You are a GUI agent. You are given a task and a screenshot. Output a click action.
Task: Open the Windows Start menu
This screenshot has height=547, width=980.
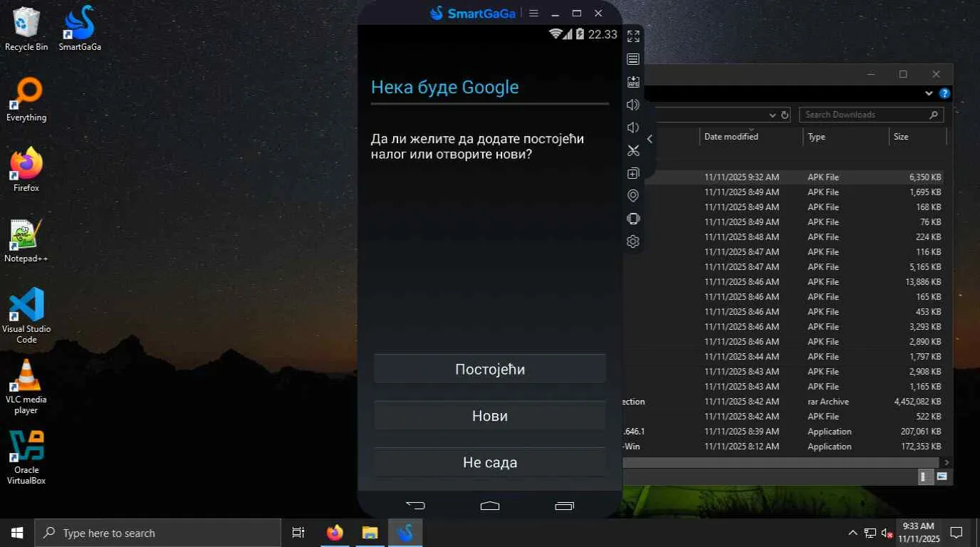17,533
